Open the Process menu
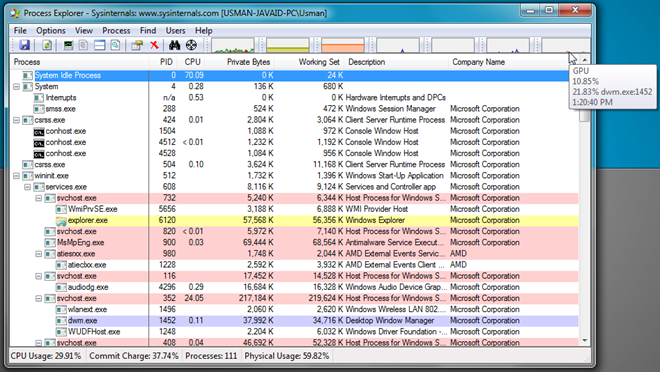This screenshot has width=660, height=372. [x=116, y=31]
